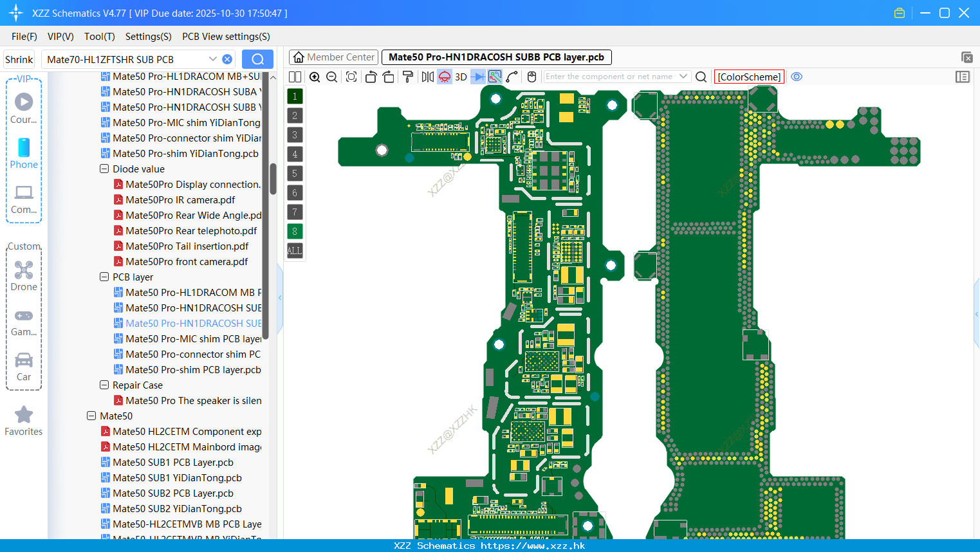Switch to the Member Center tab
The height and width of the screenshot is (552, 980).
(x=334, y=57)
